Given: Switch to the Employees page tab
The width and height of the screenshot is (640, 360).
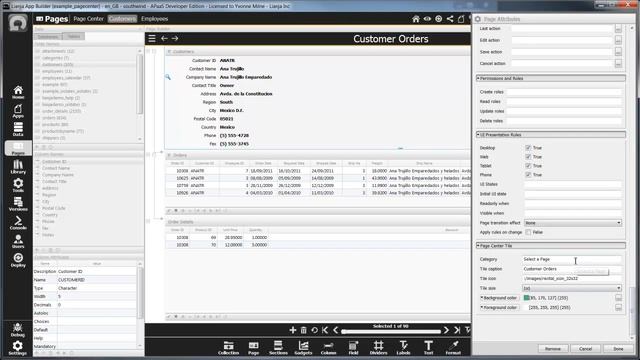Looking at the screenshot, I should (x=154, y=19).
